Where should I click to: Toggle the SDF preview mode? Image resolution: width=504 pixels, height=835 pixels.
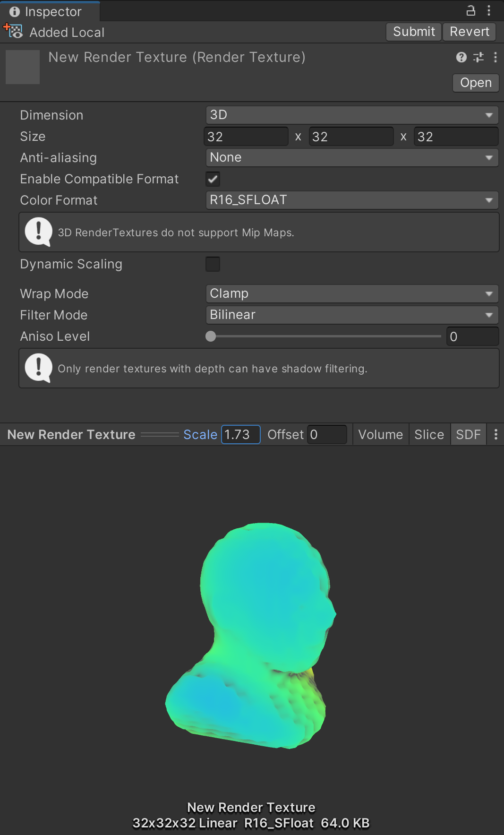(468, 434)
